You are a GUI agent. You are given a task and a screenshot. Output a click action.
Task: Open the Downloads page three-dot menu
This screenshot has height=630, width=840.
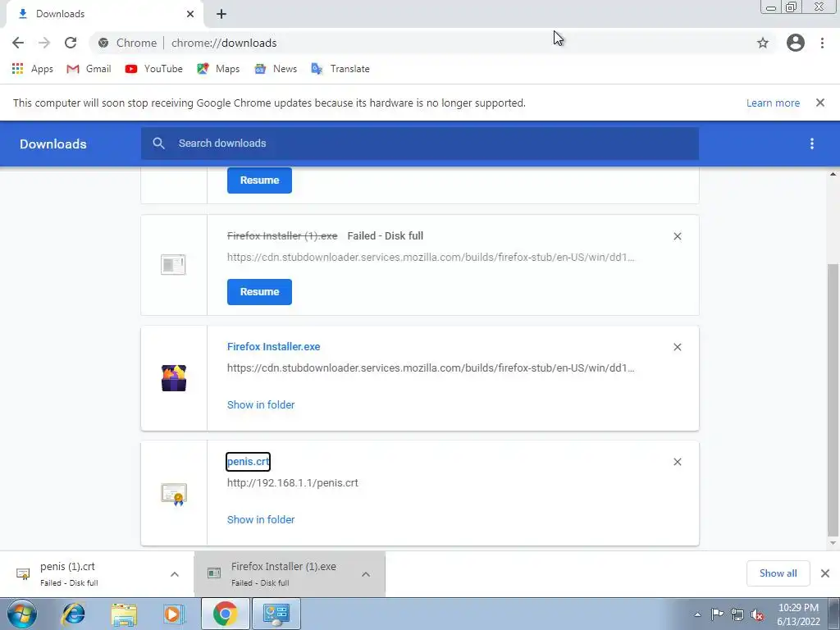[x=812, y=144]
